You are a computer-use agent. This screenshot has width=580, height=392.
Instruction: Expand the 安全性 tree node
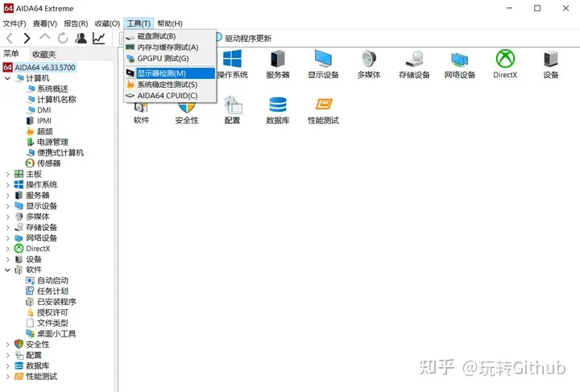(7, 345)
